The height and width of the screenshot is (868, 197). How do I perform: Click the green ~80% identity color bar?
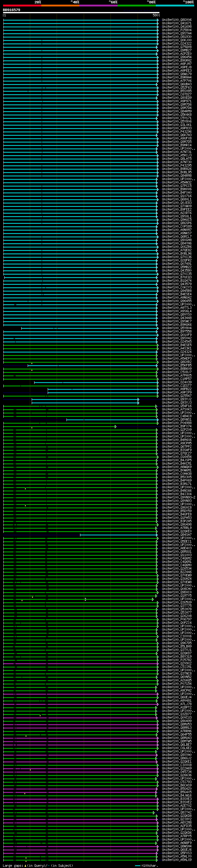tap(136, 6)
